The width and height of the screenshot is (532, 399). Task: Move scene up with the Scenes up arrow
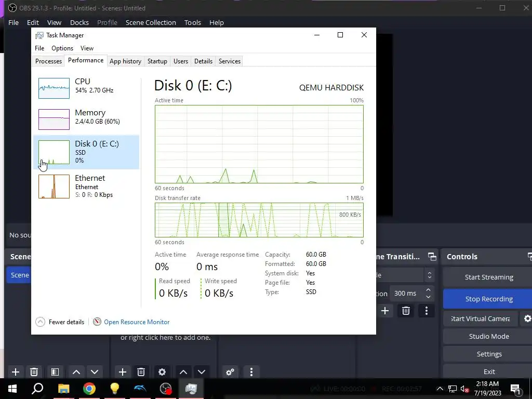tap(76, 372)
